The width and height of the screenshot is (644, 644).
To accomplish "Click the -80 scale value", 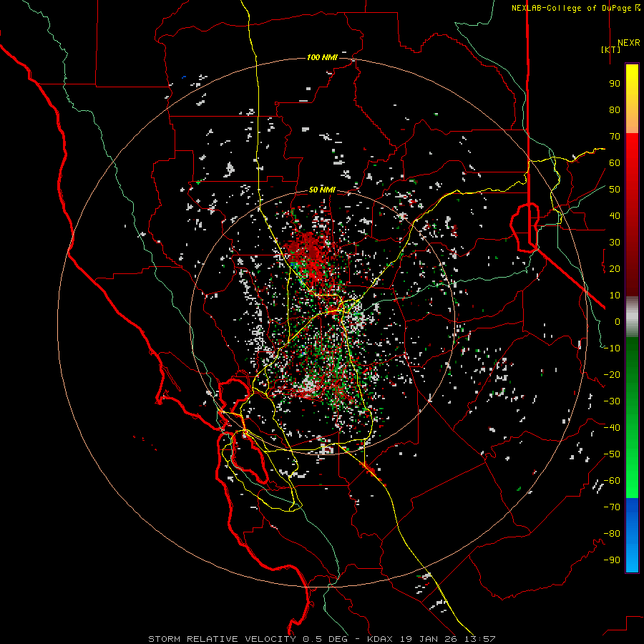I will pyautogui.click(x=612, y=534).
